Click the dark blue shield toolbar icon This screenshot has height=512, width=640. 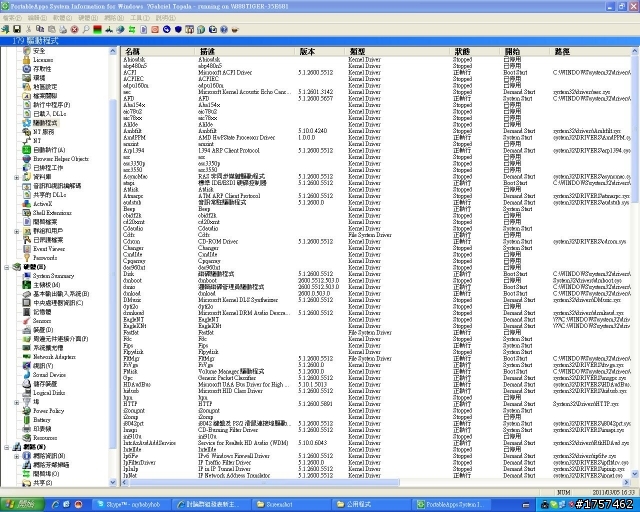click(x=178, y=29)
